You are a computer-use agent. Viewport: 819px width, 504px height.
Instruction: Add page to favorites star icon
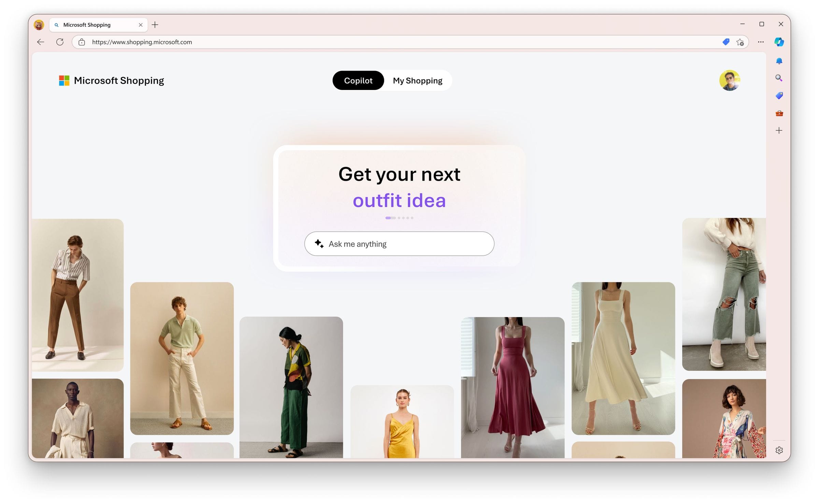click(x=740, y=42)
